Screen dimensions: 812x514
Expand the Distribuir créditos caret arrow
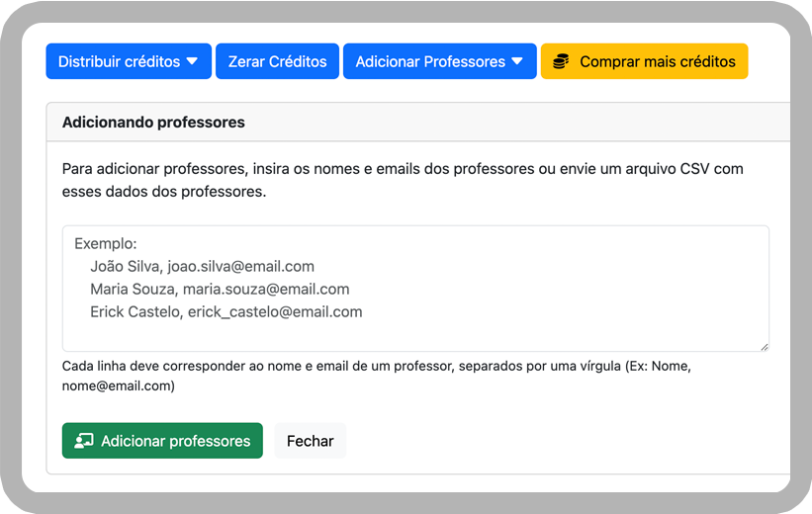tap(193, 61)
